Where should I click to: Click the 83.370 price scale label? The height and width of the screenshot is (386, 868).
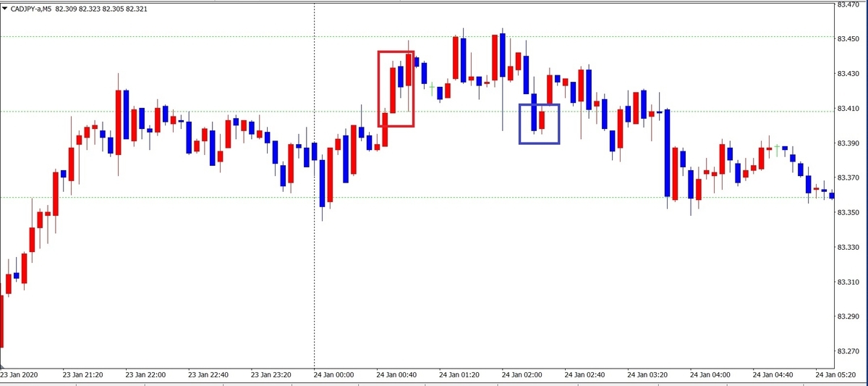848,178
